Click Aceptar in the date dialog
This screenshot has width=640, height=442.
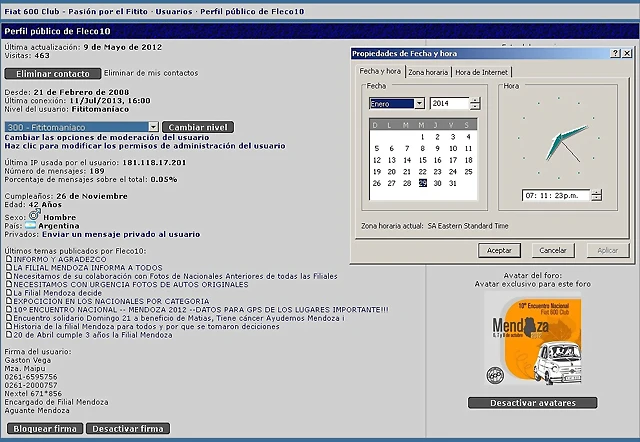pos(499,250)
